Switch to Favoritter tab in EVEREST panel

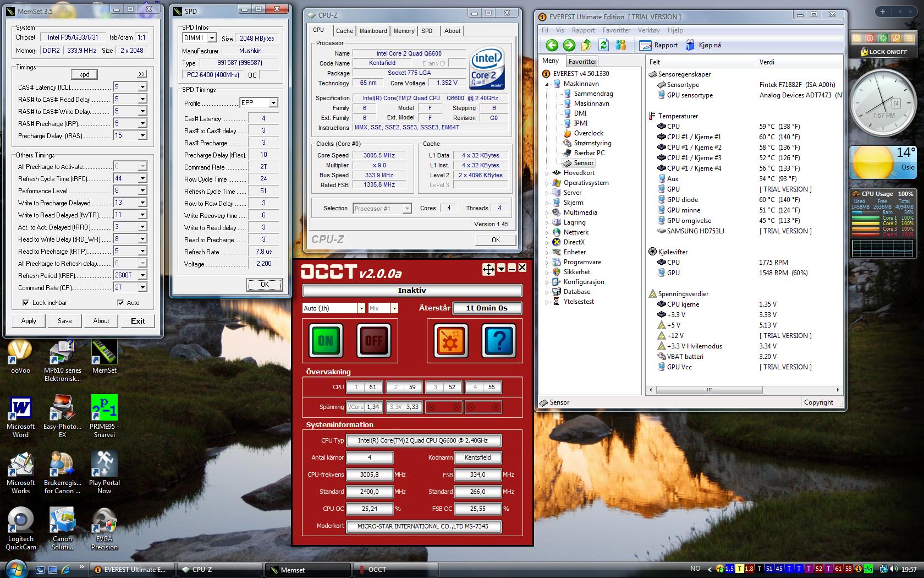tap(582, 62)
